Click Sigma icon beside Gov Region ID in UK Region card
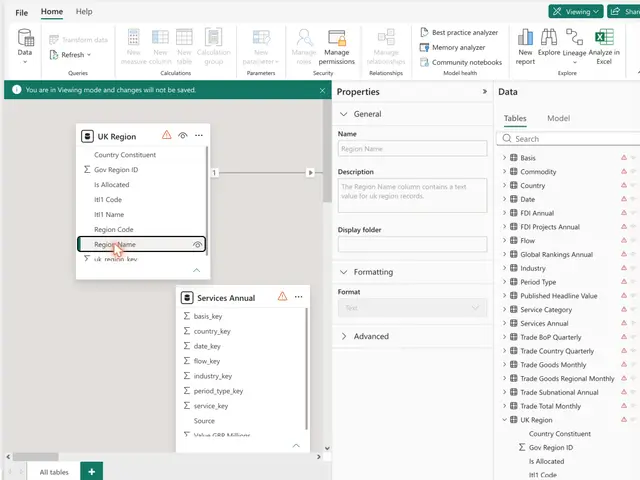 coord(87,169)
